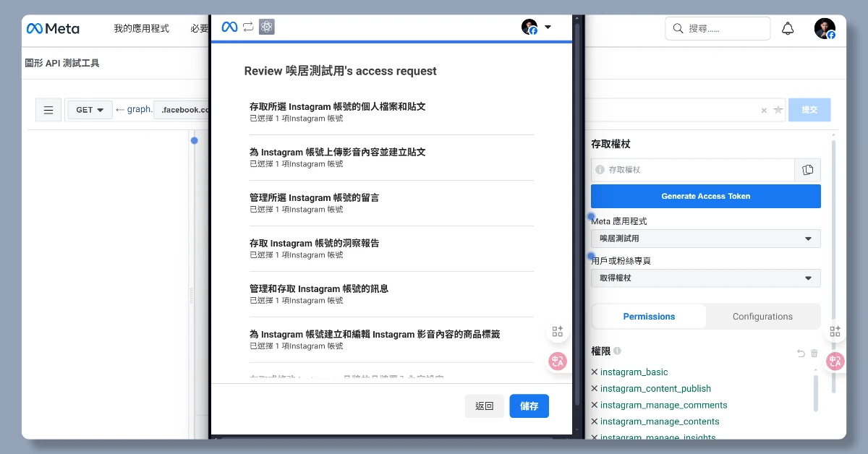Switch to the Configurations tab

[x=762, y=317]
